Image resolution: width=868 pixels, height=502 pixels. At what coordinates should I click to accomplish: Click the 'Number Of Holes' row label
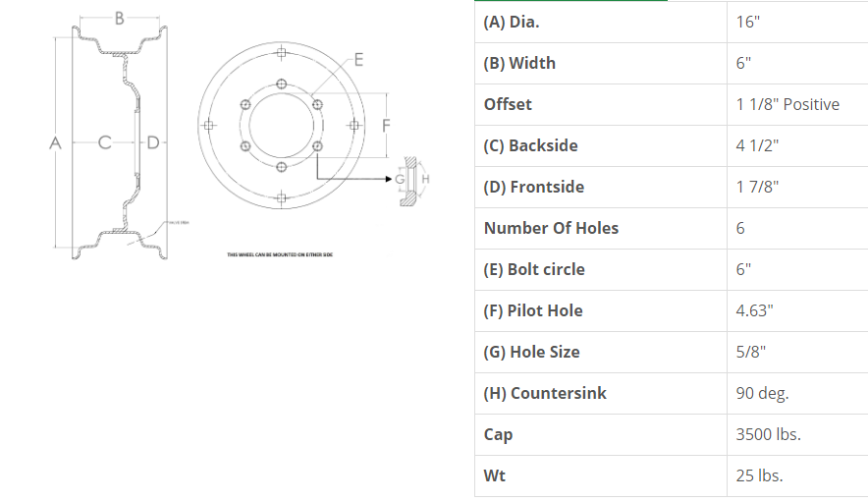pyautogui.click(x=551, y=228)
